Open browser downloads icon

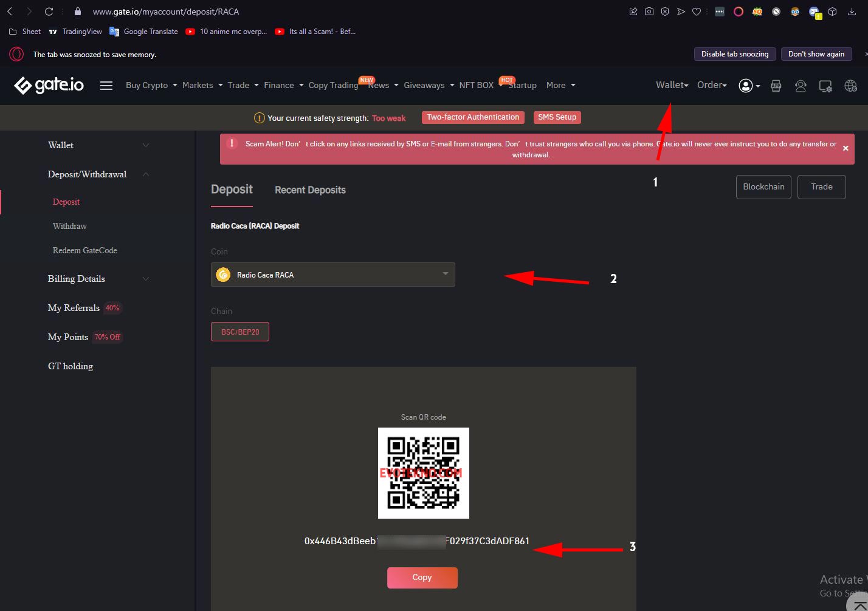click(852, 12)
